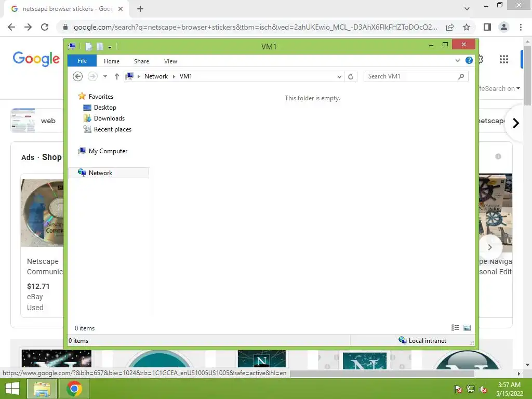532x399 pixels.
Task: Open the File ribbon tab
Action: point(82,61)
